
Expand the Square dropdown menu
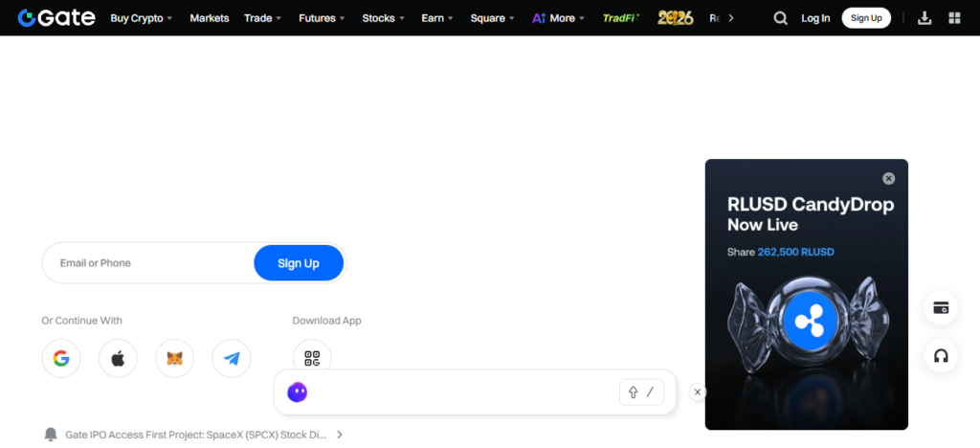click(493, 18)
